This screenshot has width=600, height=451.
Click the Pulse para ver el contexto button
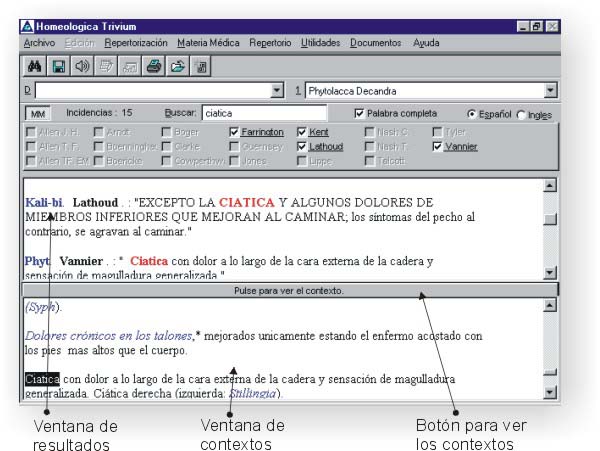point(290,290)
